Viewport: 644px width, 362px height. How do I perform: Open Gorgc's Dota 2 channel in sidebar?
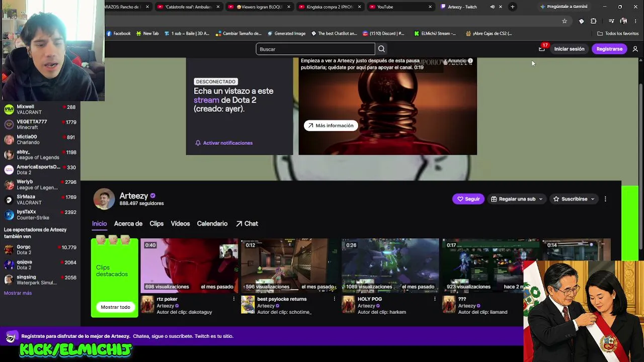(40, 250)
